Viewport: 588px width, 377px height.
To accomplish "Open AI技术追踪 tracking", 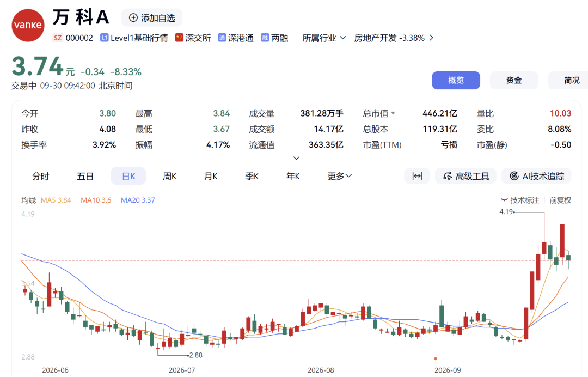I will click(537, 176).
